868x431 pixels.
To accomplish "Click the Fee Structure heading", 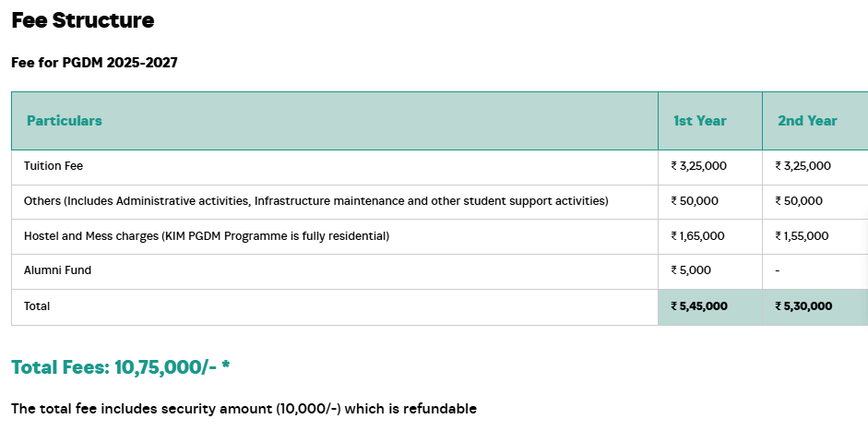I will click(x=82, y=20).
